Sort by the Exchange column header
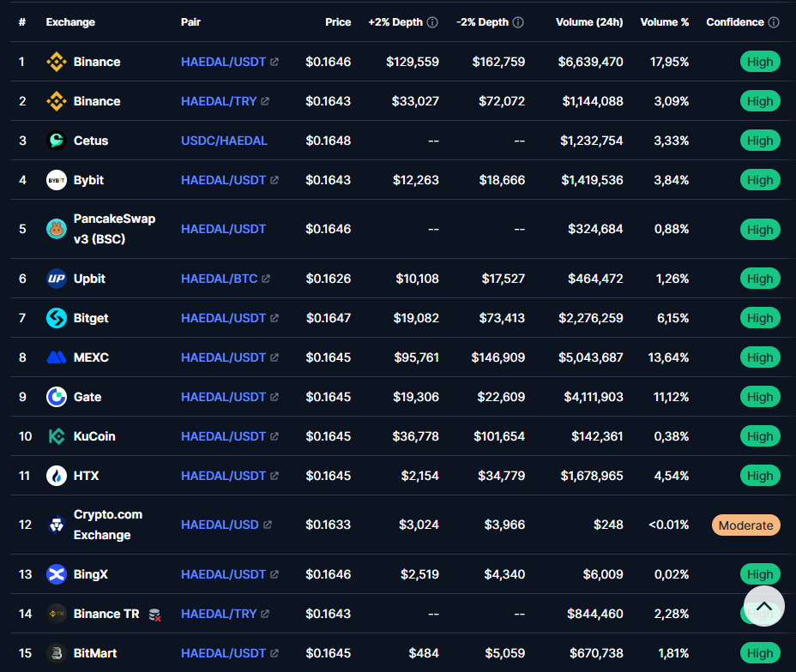This screenshot has width=796, height=672. point(70,22)
